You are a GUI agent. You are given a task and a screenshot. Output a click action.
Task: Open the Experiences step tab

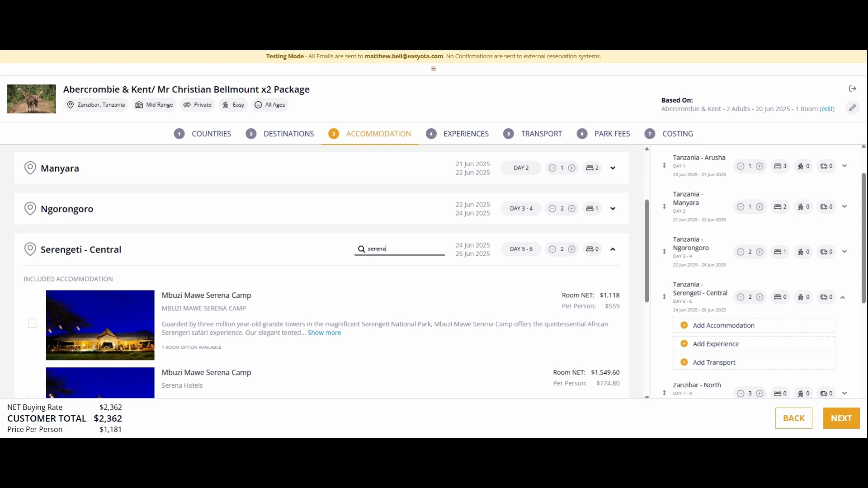point(458,134)
